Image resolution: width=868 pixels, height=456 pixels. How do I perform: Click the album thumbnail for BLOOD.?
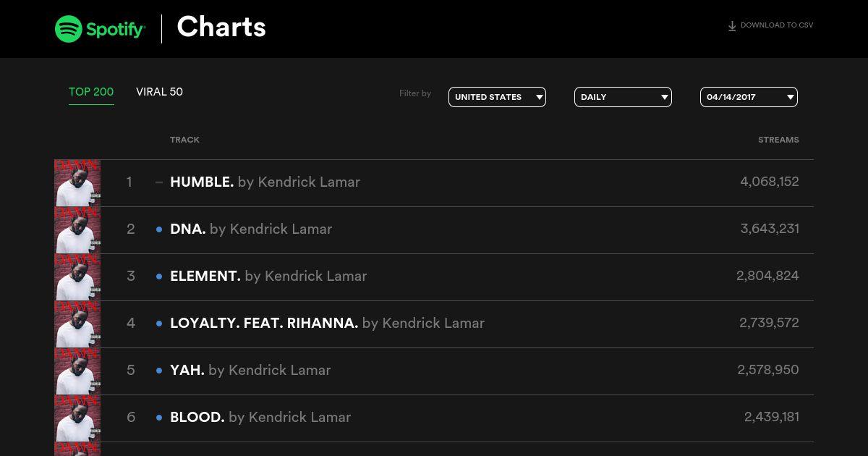tap(77, 418)
